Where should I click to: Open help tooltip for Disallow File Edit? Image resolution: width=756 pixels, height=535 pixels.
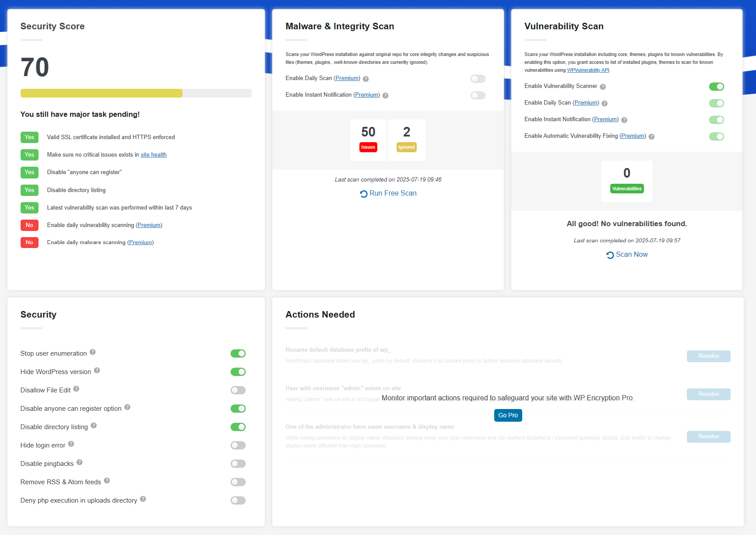pos(76,389)
